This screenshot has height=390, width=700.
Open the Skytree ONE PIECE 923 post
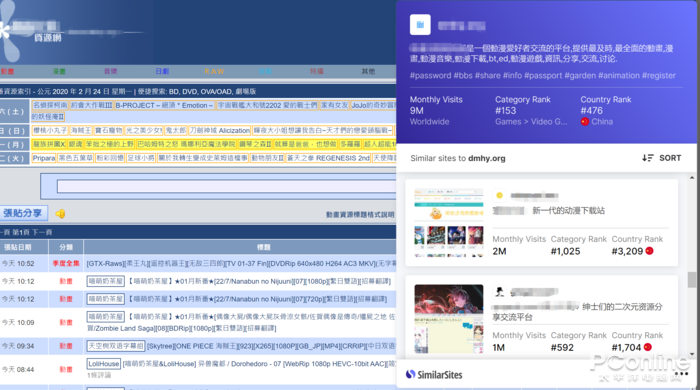[271, 346]
